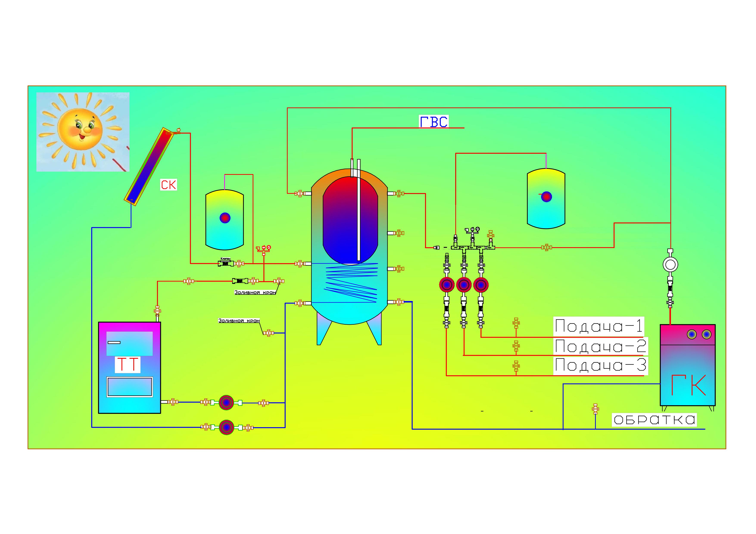This screenshot has height=534, width=756.
Task: Click the lower door of the ТТ boiler
Action: (129, 387)
